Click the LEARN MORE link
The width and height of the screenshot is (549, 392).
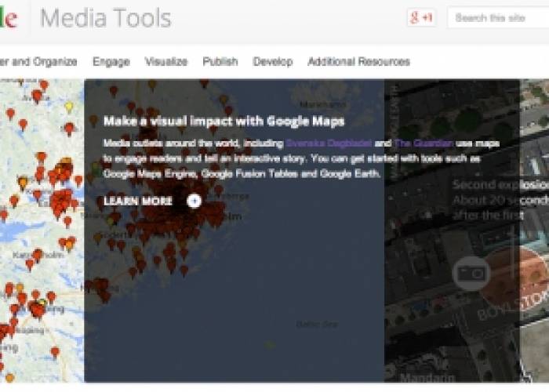coord(138,201)
